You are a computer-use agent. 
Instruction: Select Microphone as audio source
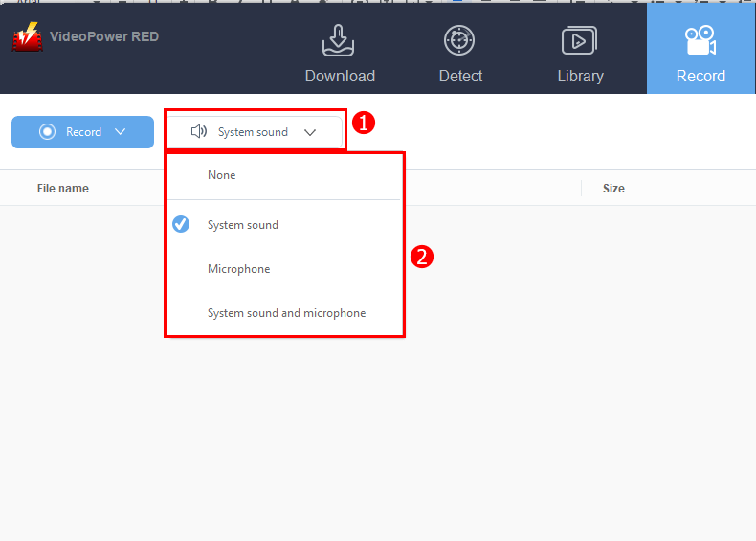(283, 269)
